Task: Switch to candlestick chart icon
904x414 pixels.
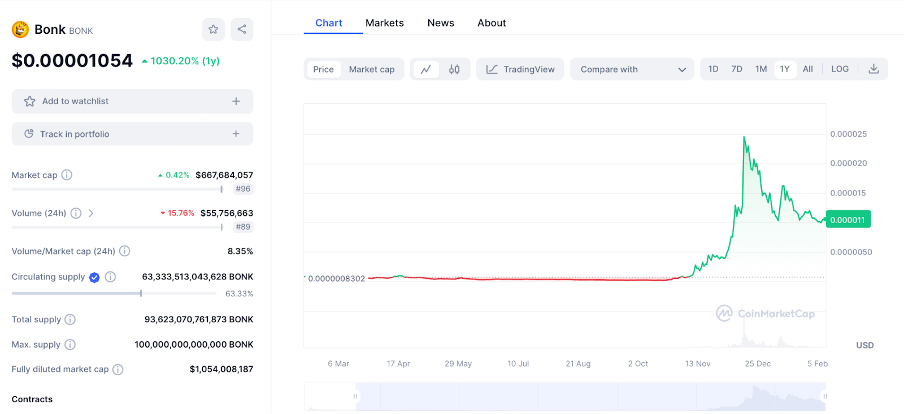Action: pos(454,69)
